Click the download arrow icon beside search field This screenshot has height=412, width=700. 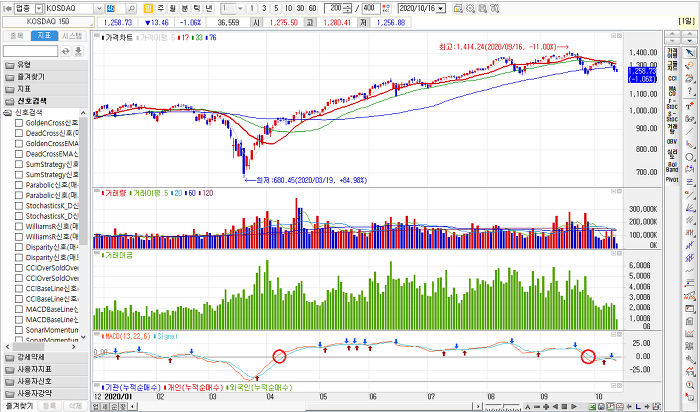tap(78, 51)
